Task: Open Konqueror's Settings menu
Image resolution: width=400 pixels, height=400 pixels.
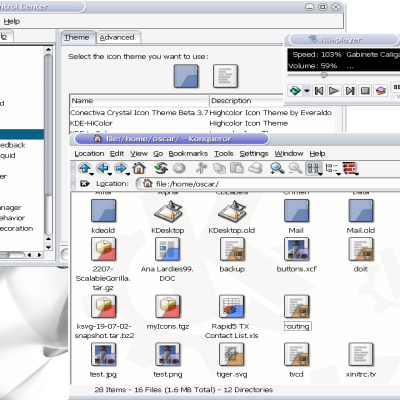Action: point(254,153)
